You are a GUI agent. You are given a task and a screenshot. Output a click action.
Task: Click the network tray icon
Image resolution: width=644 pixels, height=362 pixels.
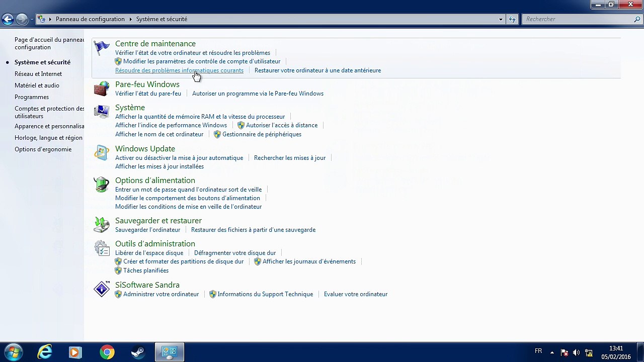[x=588, y=352]
